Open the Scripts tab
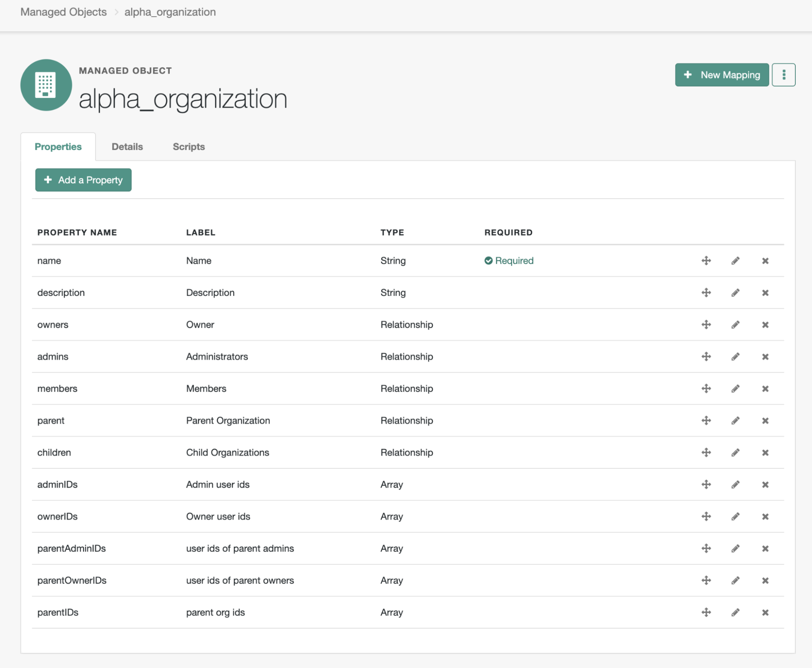Viewport: 812px width, 668px height. coord(189,147)
